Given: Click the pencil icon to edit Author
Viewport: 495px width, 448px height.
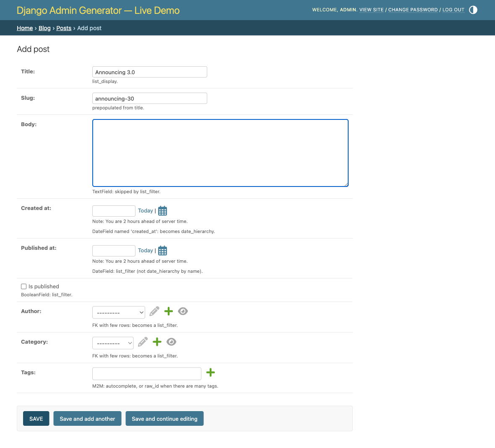Looking at the screenshot, I should 154,311.
